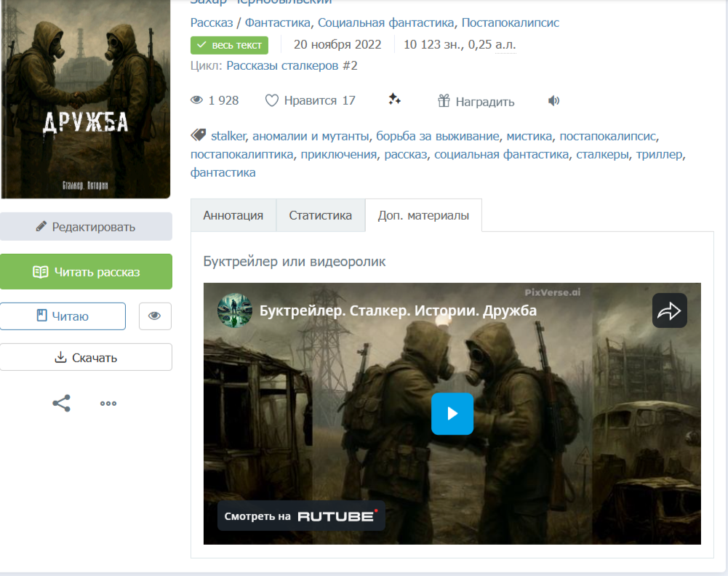This screenshot has width=728, height=576.
Task: Open Смотреть на RUTUBE link
Action: (x=301, y=516)
